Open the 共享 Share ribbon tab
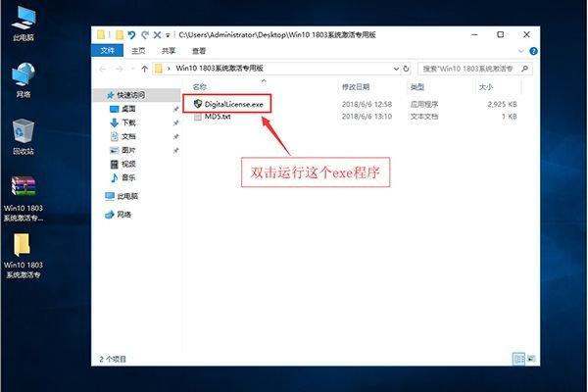 [x=168, y=51]
